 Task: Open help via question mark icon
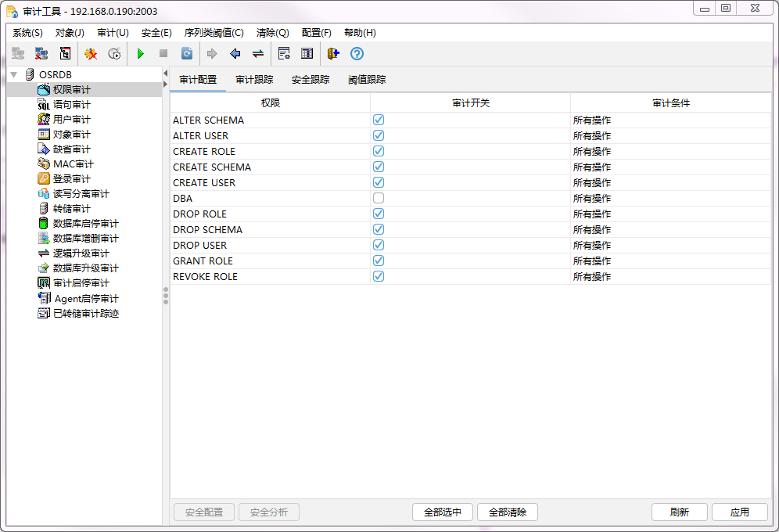coord(357,53)
